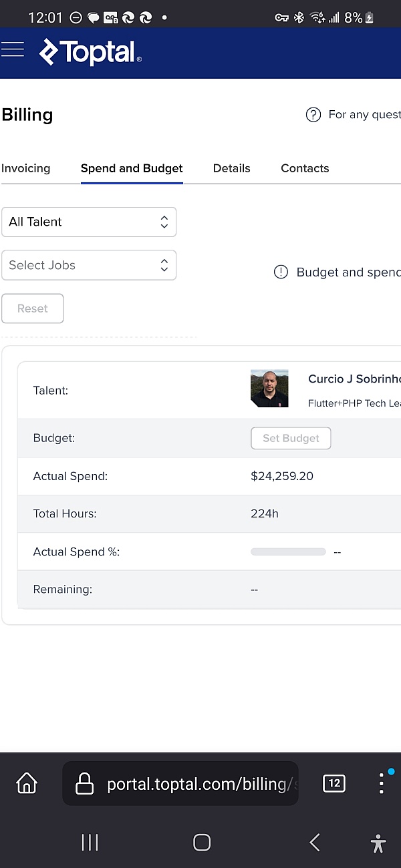Open the hamburger navigation menu
401x868 pixels.
pyautogui.click(x=13, y=50)
